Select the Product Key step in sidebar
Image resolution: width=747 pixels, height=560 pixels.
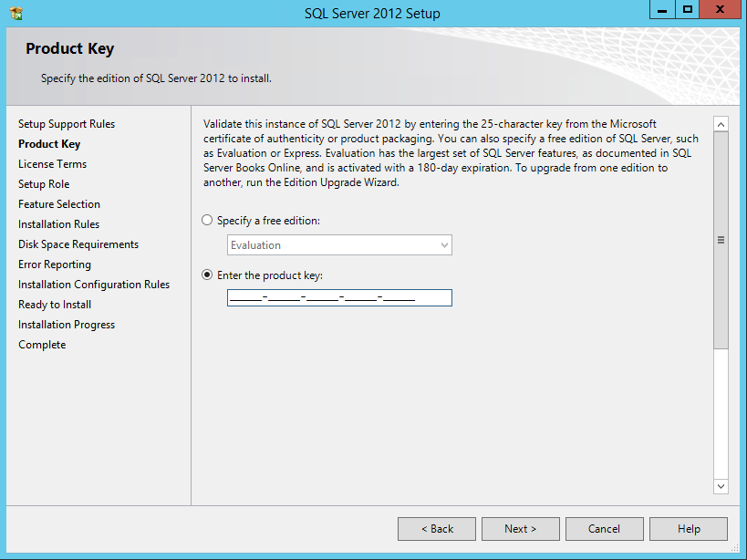(x=49, y=144)
